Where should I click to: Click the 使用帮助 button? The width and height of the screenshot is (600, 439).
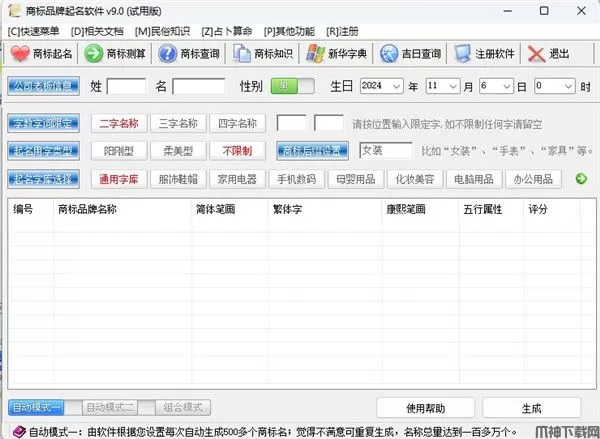coord(426,408)
